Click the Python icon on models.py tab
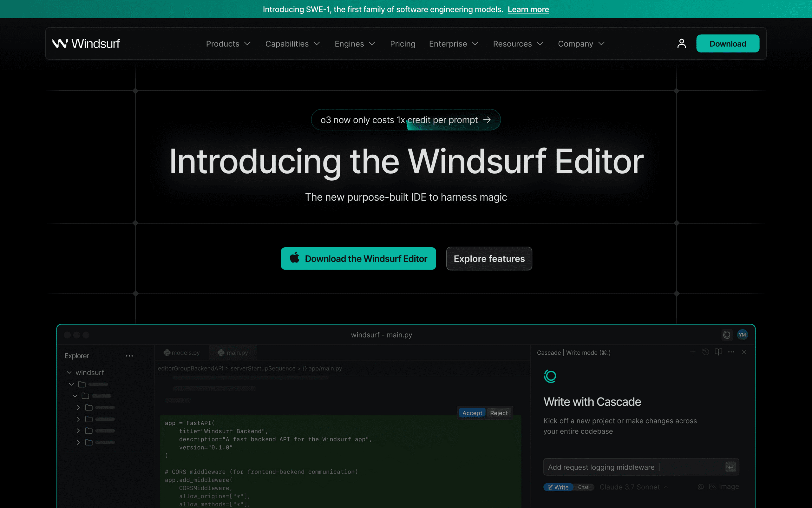This screenshot has height=508, width=812. click(x=167, y=352)
